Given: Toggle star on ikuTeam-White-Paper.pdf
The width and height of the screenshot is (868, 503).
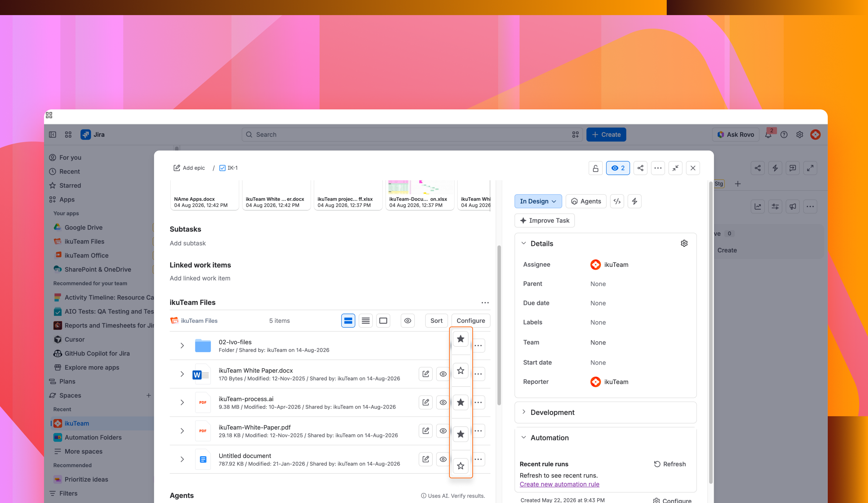Looking at the screenshot, I should tap(460, 434).
